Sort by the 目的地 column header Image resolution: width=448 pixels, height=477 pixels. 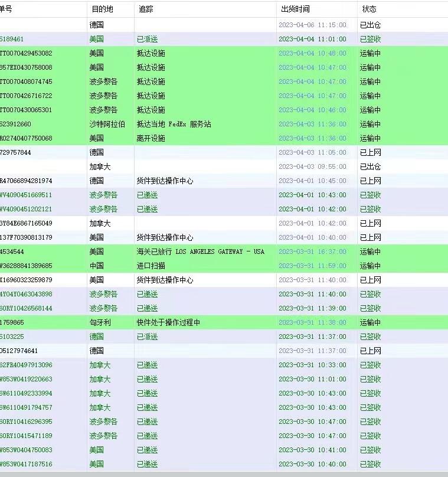102,9
